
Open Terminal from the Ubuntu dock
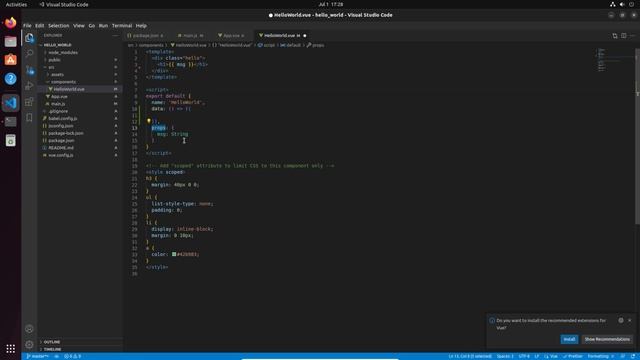click(11, 122)
